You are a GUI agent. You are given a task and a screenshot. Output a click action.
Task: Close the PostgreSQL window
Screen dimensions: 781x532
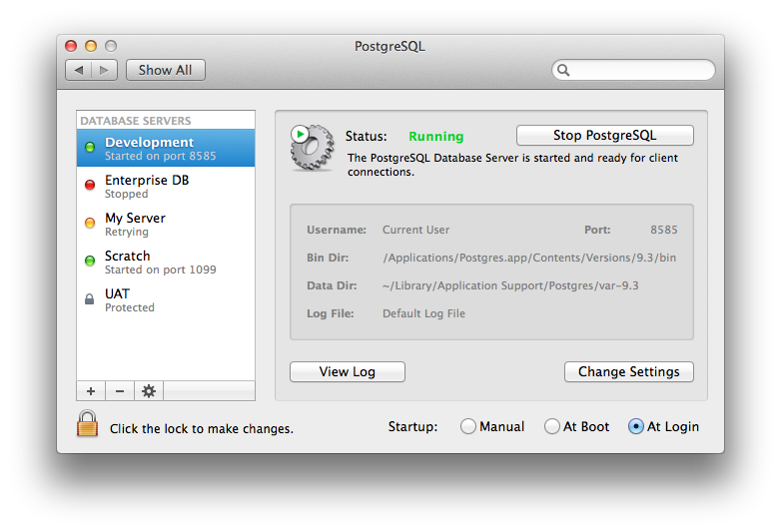coord(71,46)
